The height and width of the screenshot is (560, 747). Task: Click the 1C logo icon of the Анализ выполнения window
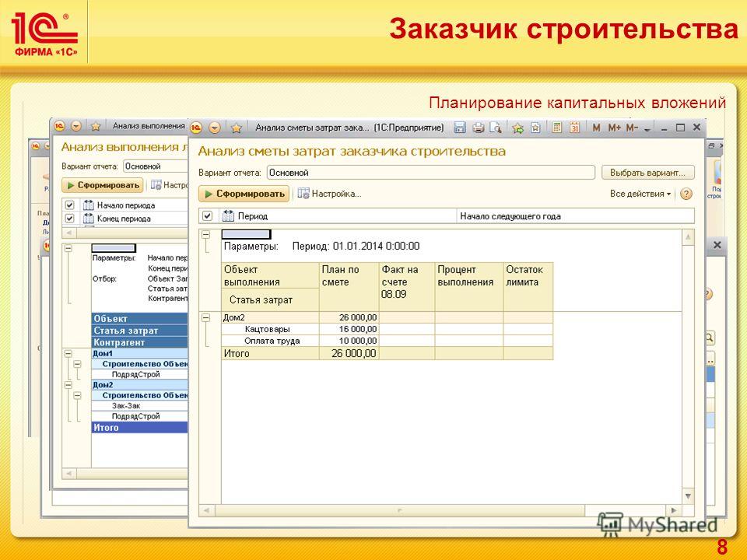(59, 126)
